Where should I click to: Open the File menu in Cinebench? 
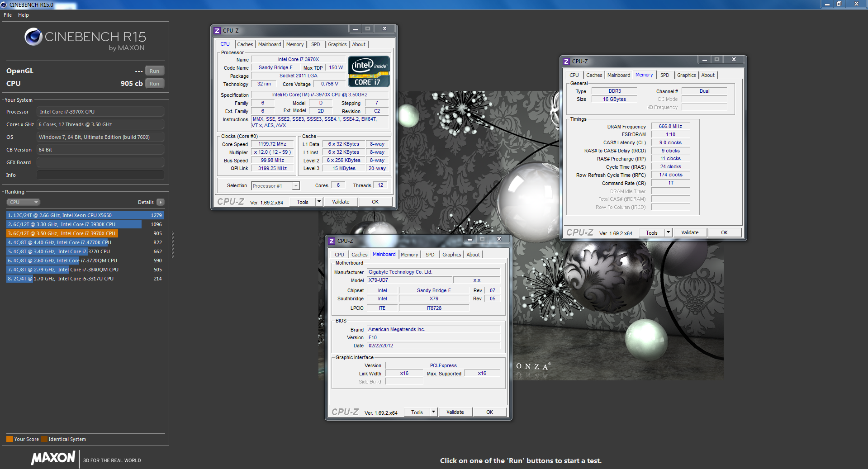(8, 15)
